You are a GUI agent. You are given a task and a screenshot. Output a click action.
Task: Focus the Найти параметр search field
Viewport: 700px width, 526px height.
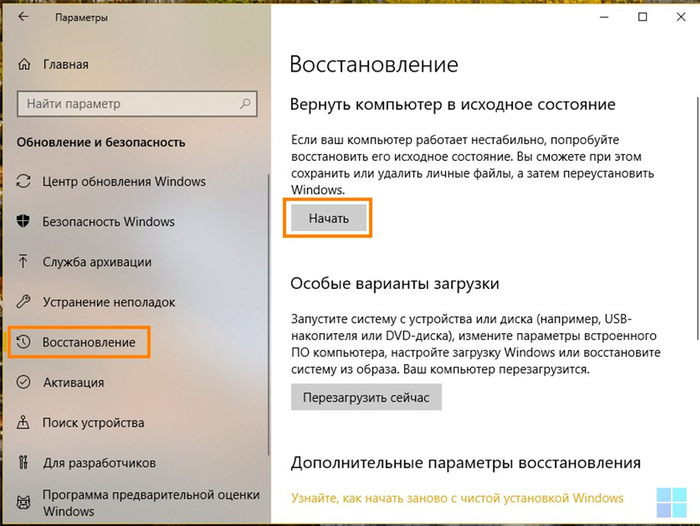[130, 104]
